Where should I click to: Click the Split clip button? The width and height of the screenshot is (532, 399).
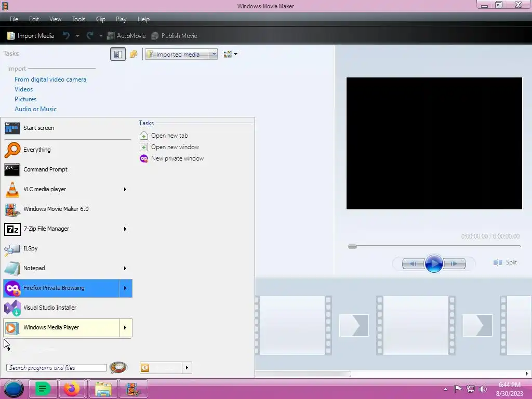coord(505,262)
